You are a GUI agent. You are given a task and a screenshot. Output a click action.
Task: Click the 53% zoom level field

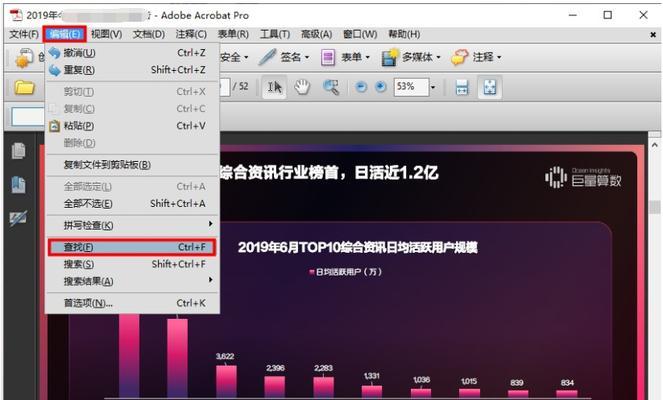point(411,87)
